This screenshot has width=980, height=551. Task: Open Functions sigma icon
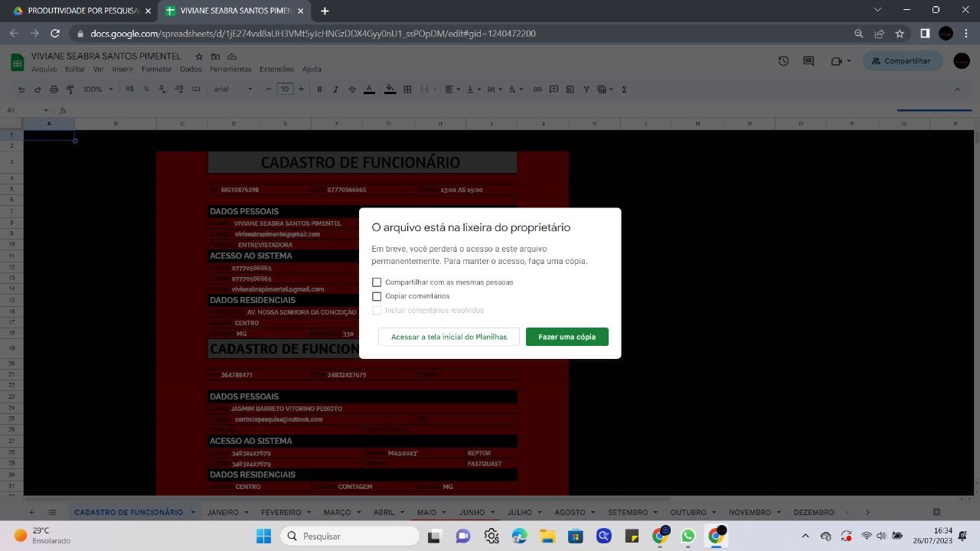[624, 90]
